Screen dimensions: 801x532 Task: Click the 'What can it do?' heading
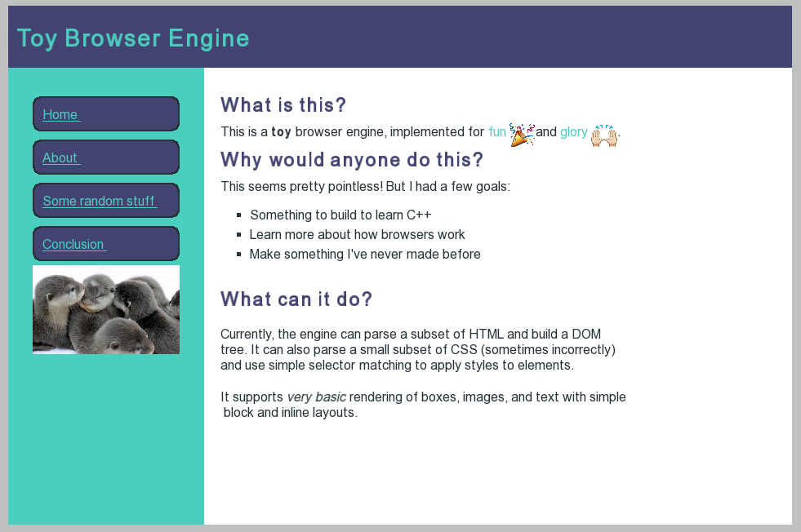296,299
